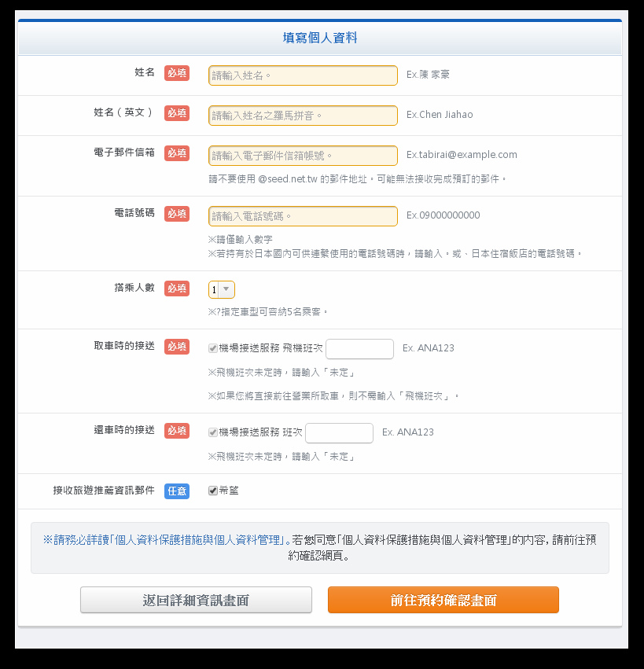Click 返回詳細資訊畫面 button
The image size is (644, 669).
(196, 600)
